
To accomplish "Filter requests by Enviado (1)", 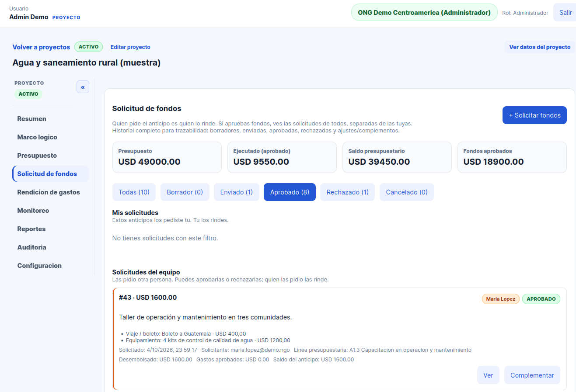I will [x=237, y=192].
